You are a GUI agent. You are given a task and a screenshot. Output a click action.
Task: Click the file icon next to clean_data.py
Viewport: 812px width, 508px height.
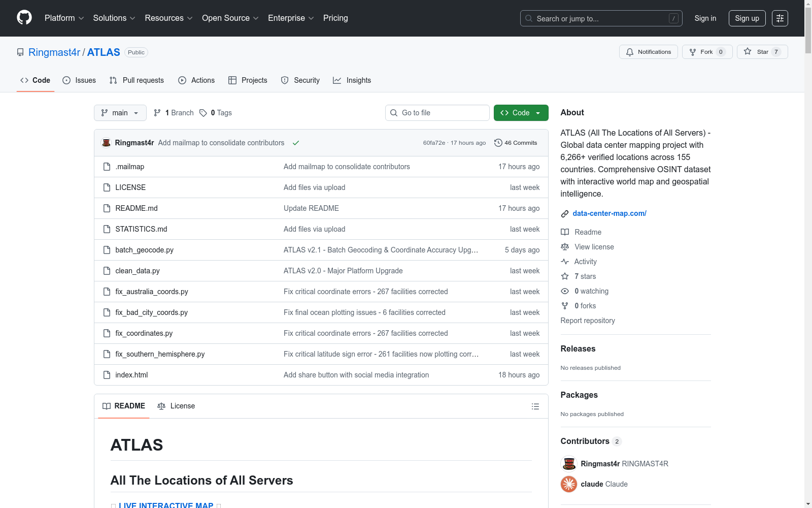coord(107,271)
